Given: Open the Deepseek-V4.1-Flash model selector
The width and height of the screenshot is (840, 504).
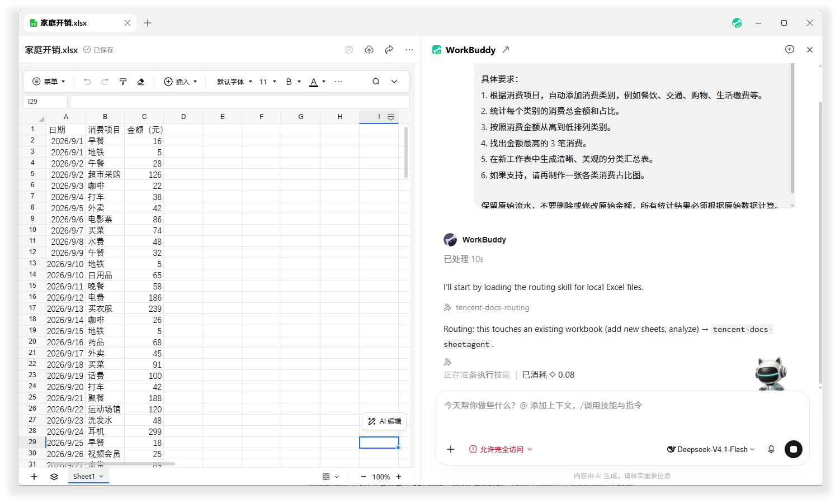Looking at the screenshot, I should [x=711, y=449].
